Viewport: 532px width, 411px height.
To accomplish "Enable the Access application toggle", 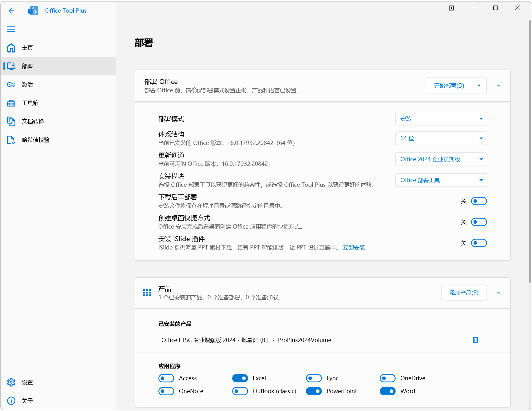I will 166,378.
